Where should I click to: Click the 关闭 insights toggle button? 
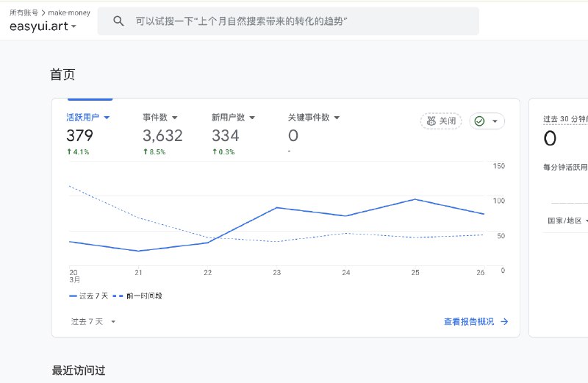(441, 121)
